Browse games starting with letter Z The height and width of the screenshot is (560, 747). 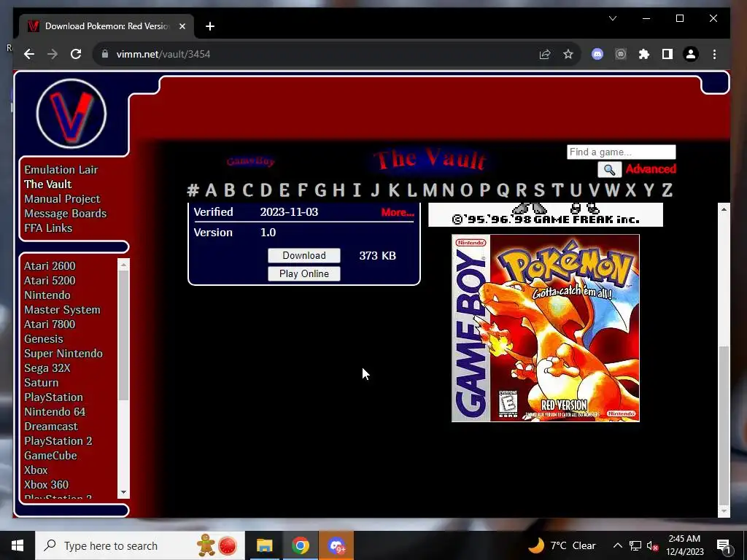[667, 190]
